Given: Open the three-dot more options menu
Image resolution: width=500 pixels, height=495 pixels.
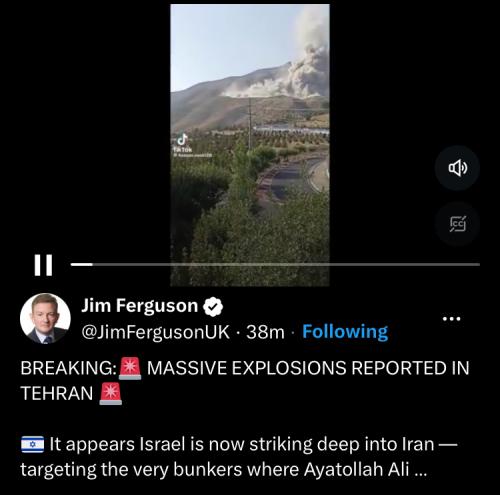Looking at the screenshot, I should (x=451, y=319).
